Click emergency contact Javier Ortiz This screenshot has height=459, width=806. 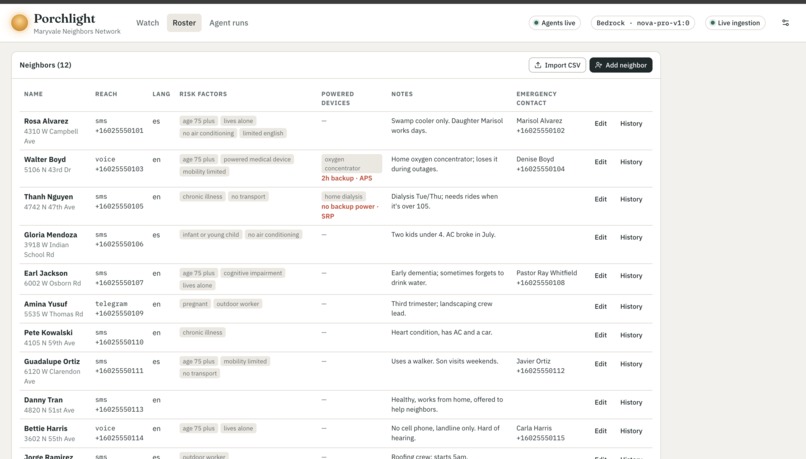540,366
